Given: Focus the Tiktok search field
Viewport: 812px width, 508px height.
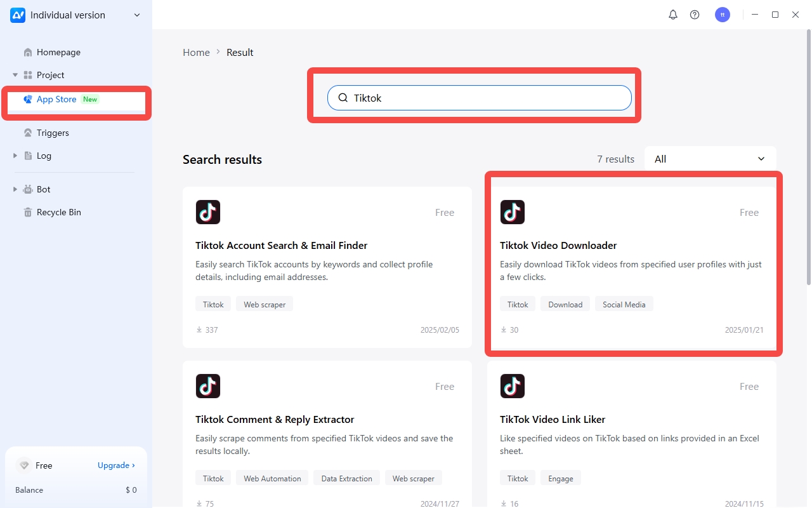Looking at the screenshot, I should [480, 98].
